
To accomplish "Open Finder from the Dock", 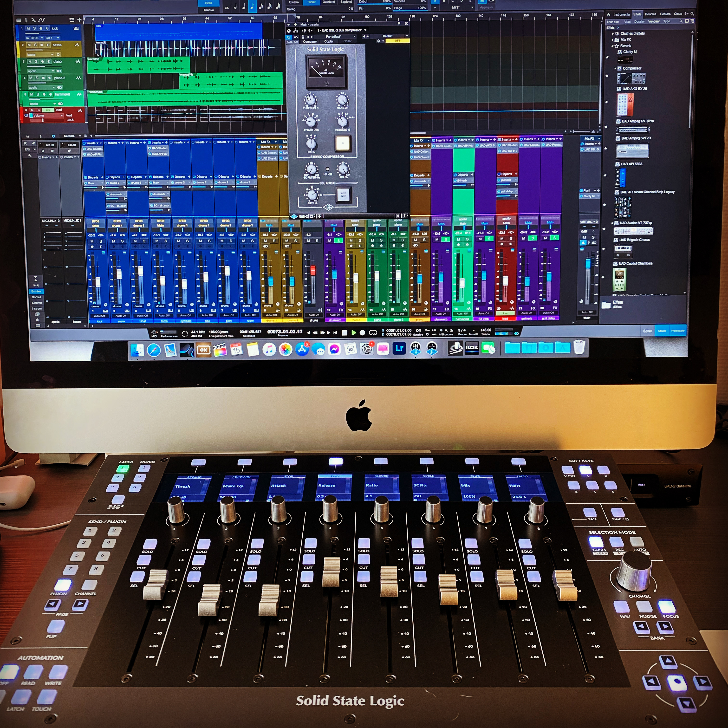I will coord(137,351).
